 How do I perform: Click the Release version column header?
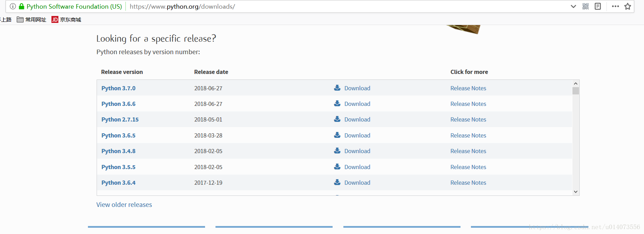pos(122,72)
